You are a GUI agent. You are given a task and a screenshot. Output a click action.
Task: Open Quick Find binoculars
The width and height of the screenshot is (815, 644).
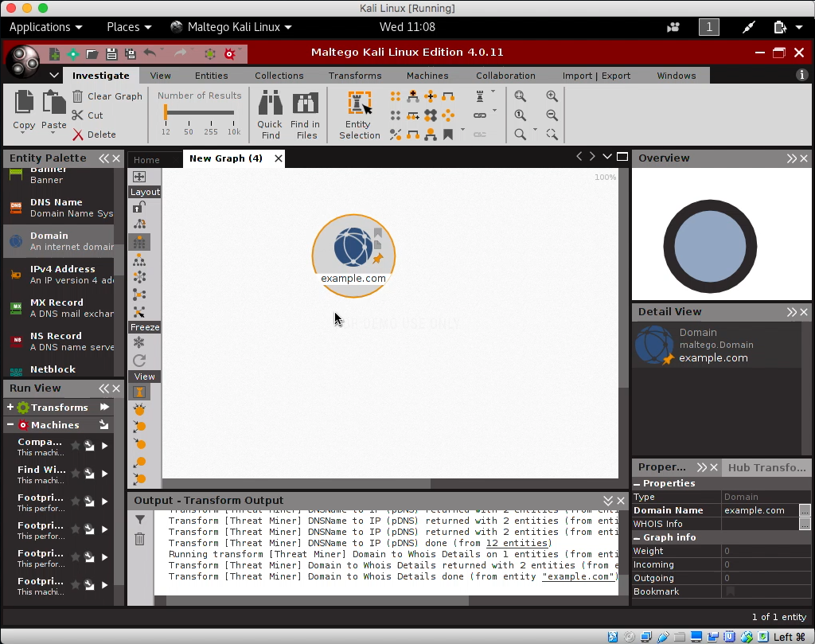click(x=271, y=115)
